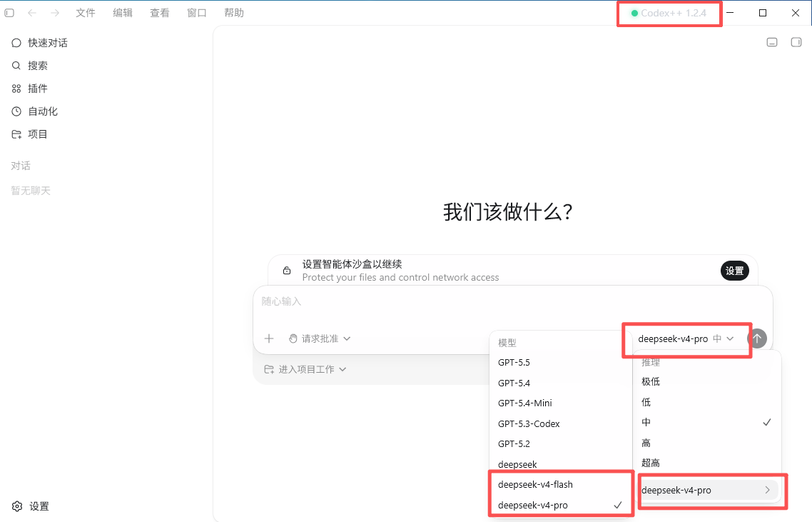
Task: Toggle the sidebar panel icon
Action: pos(9,13)
